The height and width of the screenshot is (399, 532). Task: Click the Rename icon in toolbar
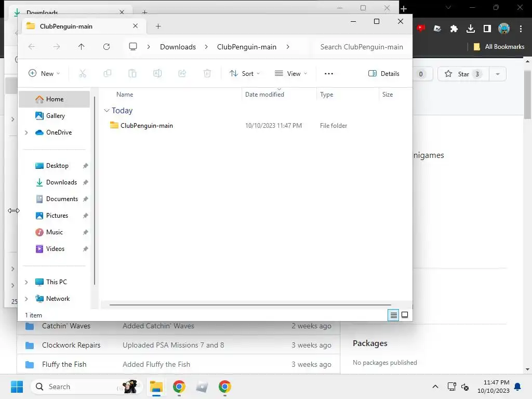pos(157,73)
